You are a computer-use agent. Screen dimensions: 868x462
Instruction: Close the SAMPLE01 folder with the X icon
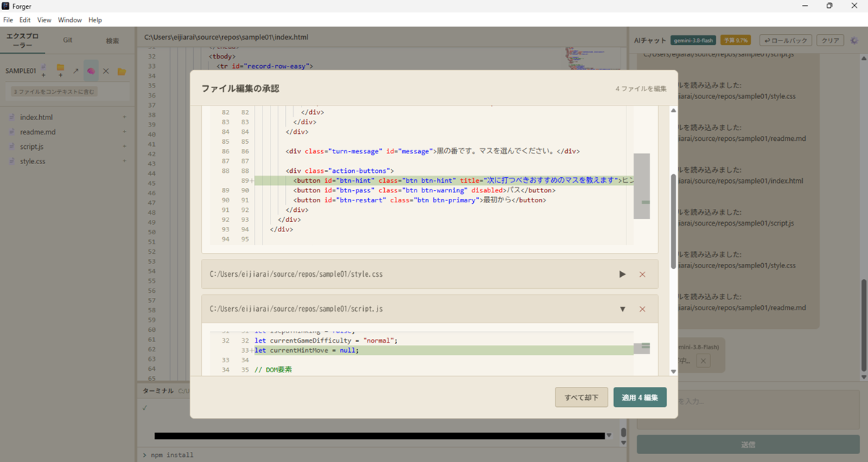click(106, 71)
